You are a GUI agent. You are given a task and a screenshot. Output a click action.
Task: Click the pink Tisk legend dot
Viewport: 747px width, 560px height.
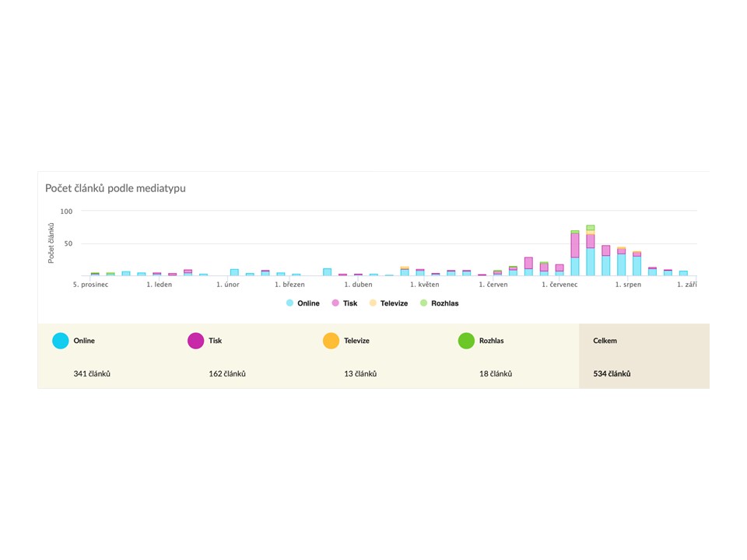pyautogui.click(x=335, y=303)
